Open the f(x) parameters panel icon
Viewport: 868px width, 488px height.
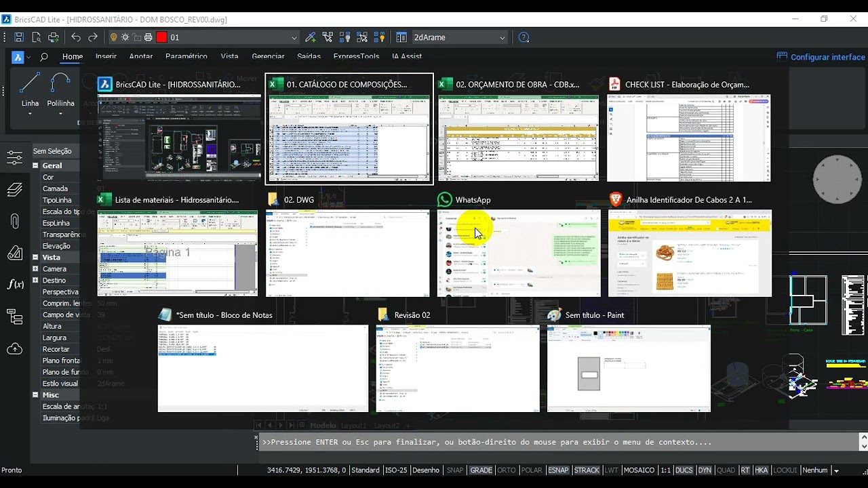point(15,284)
